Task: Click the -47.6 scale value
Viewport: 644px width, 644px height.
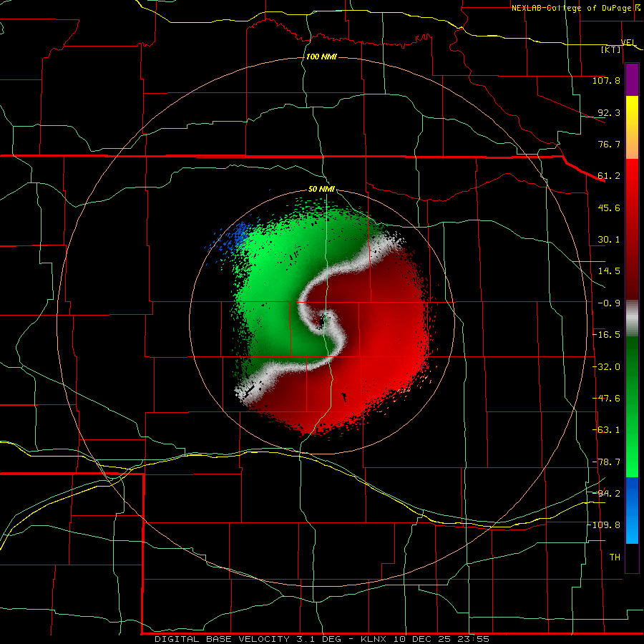Action: click(x=606, y=399)
